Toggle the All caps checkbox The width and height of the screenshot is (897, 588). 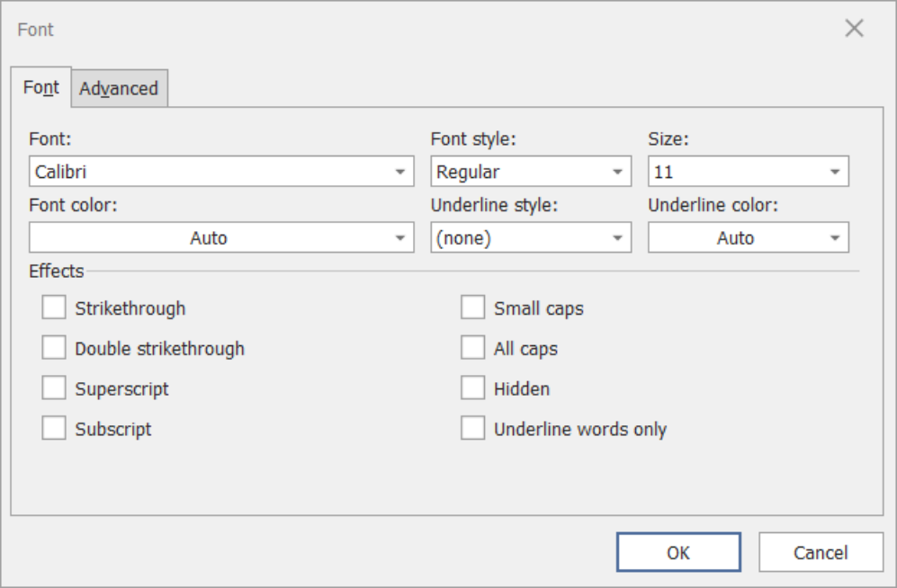[x=473, y=348]
